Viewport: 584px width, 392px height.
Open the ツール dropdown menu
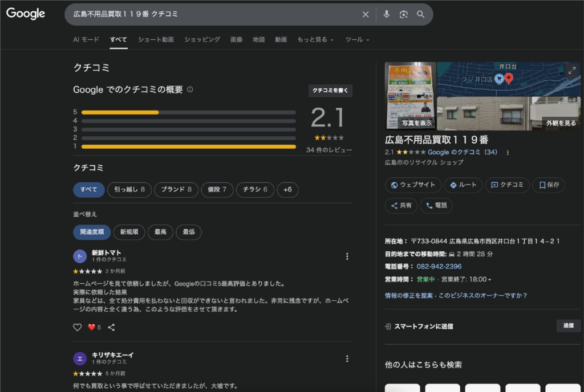[357, 39]
